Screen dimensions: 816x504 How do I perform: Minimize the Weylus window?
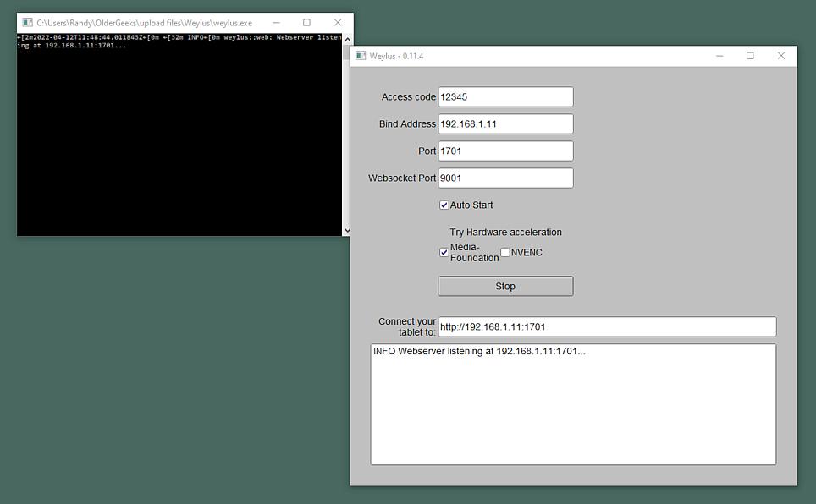(x=720, y=56)
